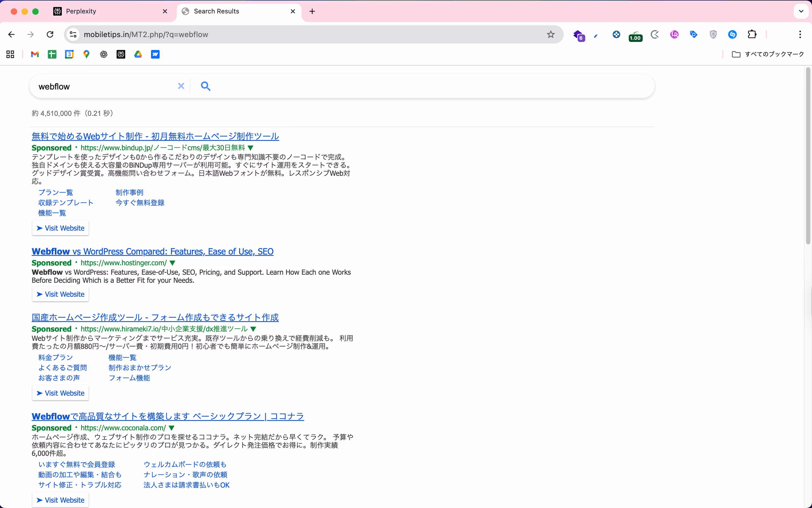Open Webflow vs WordPress Compared result

(152, 252)
